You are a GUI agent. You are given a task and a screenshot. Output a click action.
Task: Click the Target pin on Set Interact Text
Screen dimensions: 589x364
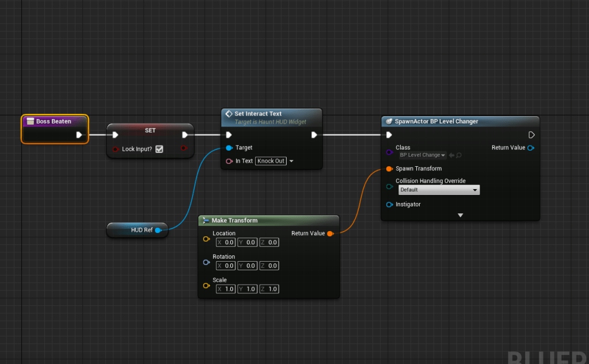coord(229,148)
